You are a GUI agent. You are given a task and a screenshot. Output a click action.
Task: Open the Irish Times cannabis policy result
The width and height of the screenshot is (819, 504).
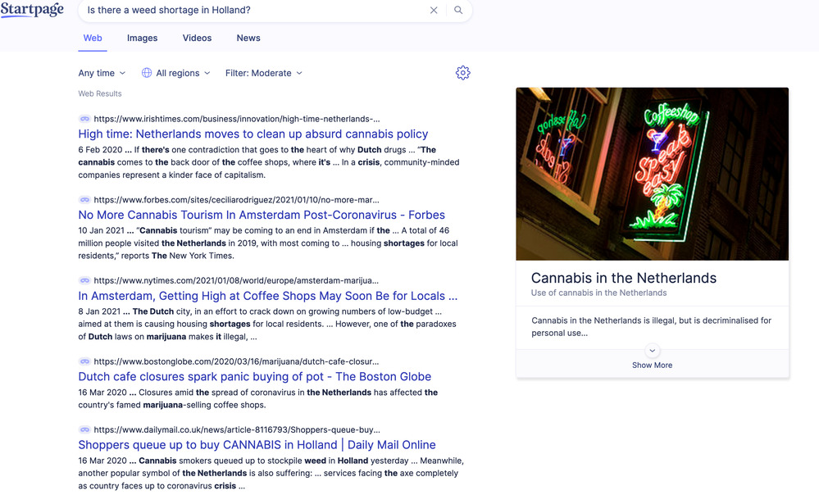tap(253, 134)
